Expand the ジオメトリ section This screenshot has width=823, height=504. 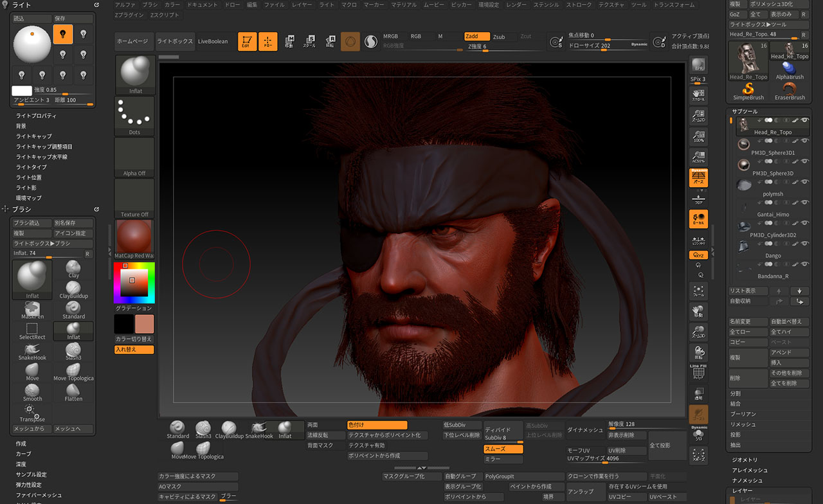tap(745, 460)
